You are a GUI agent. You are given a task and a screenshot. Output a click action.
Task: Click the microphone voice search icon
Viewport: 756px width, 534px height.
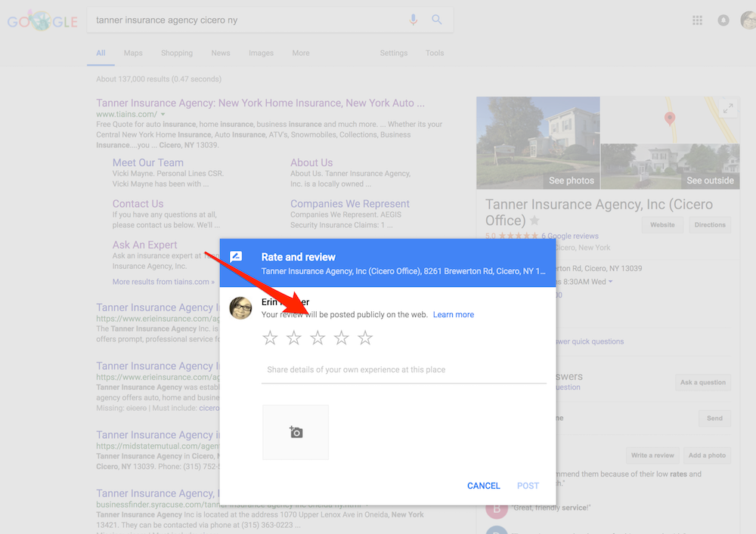click(414, 20)
